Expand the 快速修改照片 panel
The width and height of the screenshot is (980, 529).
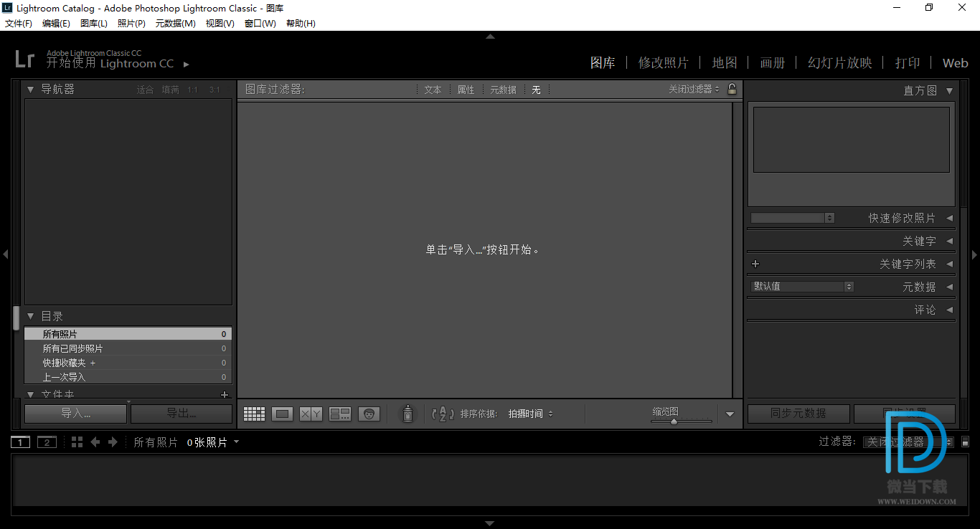[949, 218]
